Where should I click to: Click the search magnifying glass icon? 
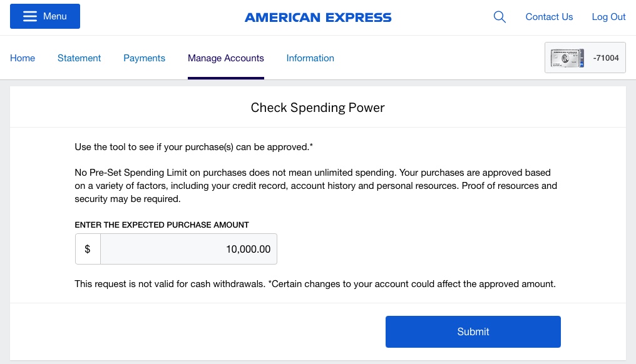pos(500,17)
